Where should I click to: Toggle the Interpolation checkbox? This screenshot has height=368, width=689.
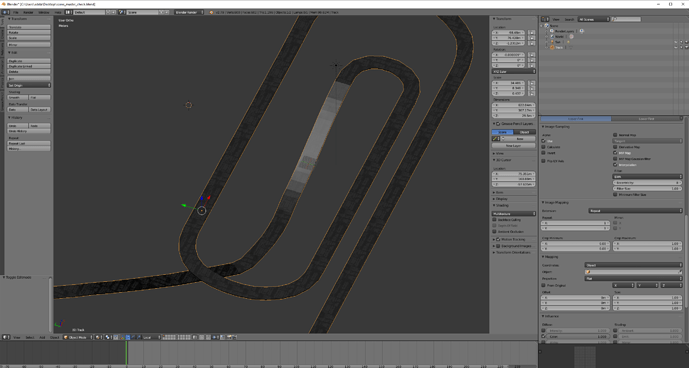(x=615, y=165)
